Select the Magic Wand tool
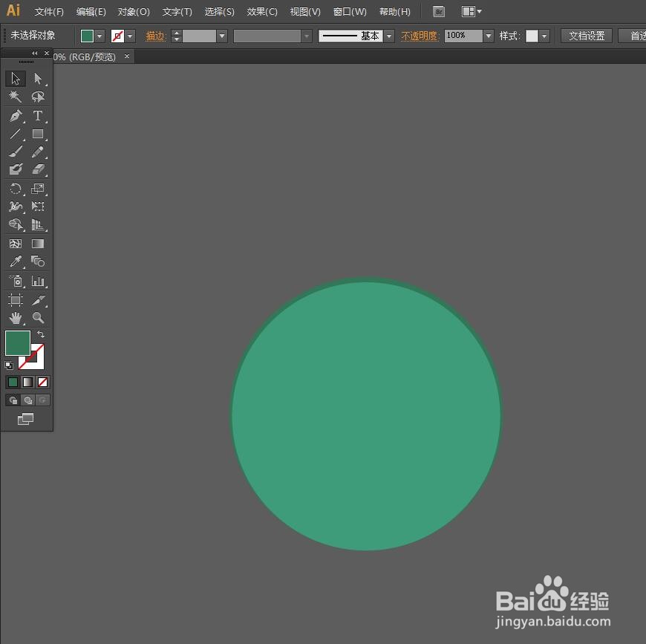This screenshot has width=646, height=644. tap(16, 97)
